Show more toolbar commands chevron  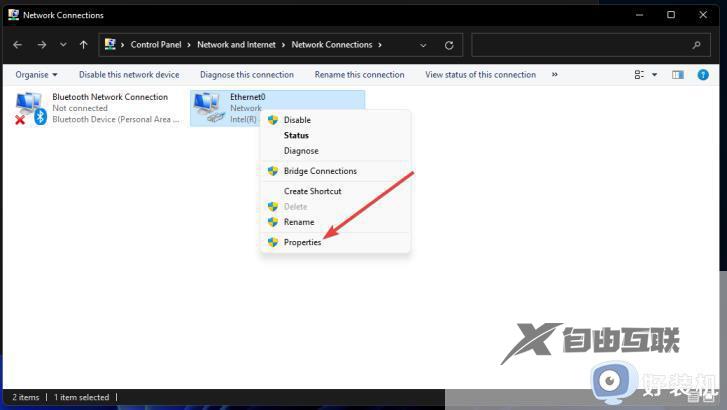(x=555, y=75)
